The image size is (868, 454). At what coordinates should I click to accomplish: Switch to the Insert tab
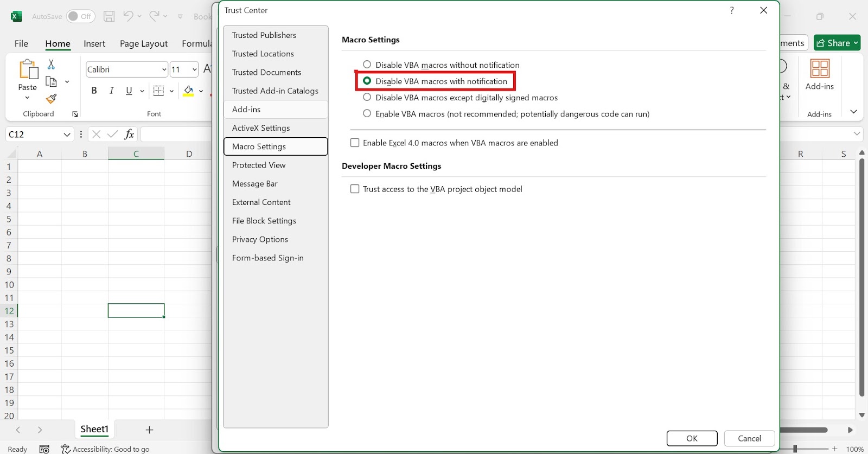(x=94, y=43)
